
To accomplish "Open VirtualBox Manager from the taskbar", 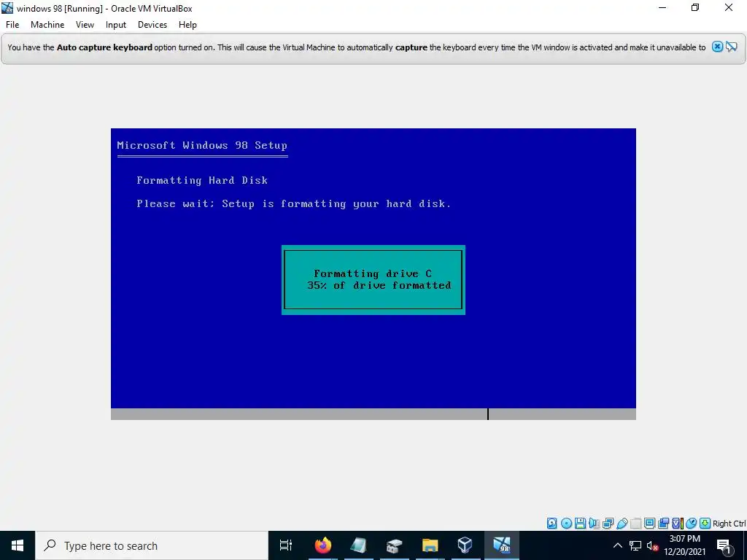I will tap(465, 545).
